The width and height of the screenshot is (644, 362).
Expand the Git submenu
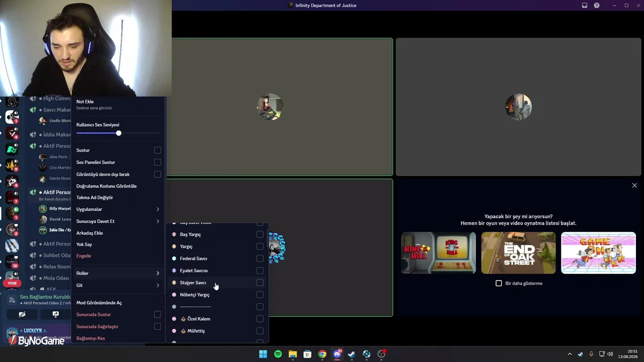[x=118, y=286]
